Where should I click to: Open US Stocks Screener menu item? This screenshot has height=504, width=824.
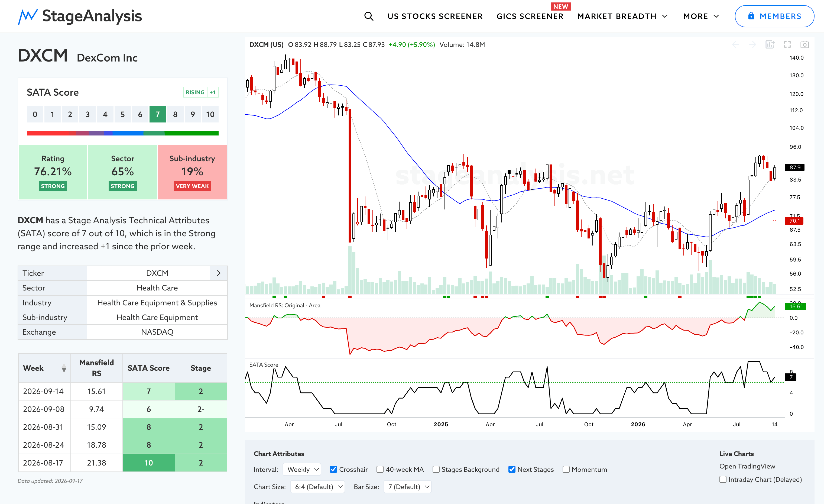click(x=435, y=16)
